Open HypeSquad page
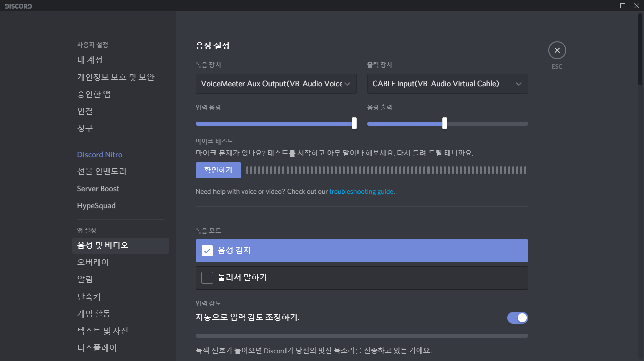 [120, 206]
